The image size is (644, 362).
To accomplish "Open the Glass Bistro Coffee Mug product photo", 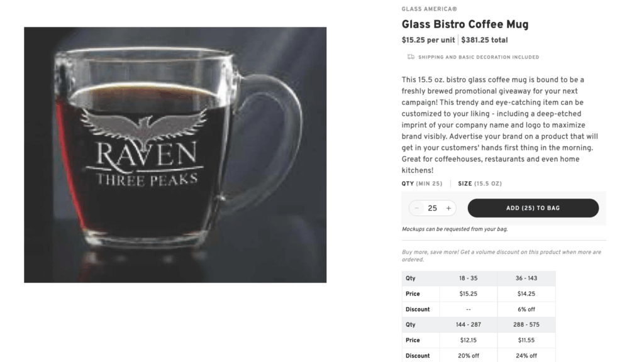I will [175, 155].
